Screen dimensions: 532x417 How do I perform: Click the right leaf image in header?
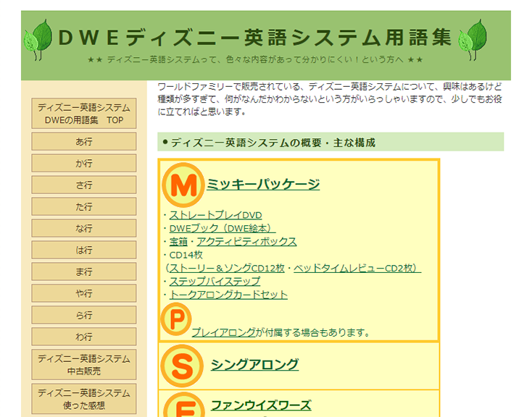tap(473, 40)
